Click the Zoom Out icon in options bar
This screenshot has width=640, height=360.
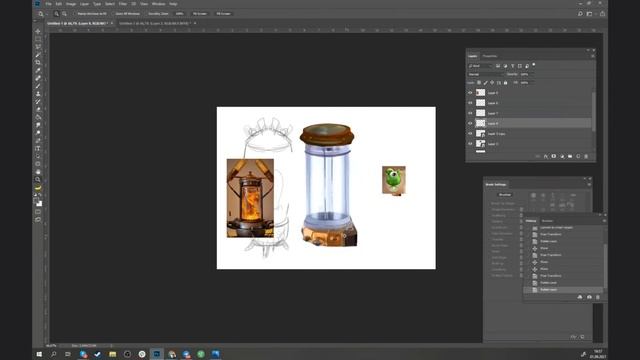64,14
